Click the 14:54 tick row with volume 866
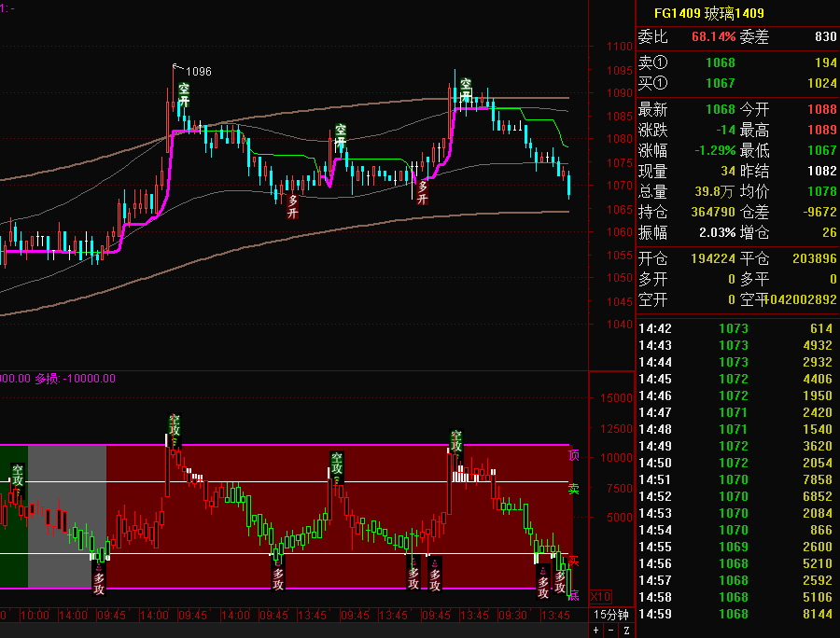The width and height of the screenshot is (840, 638). pos(737,530)
